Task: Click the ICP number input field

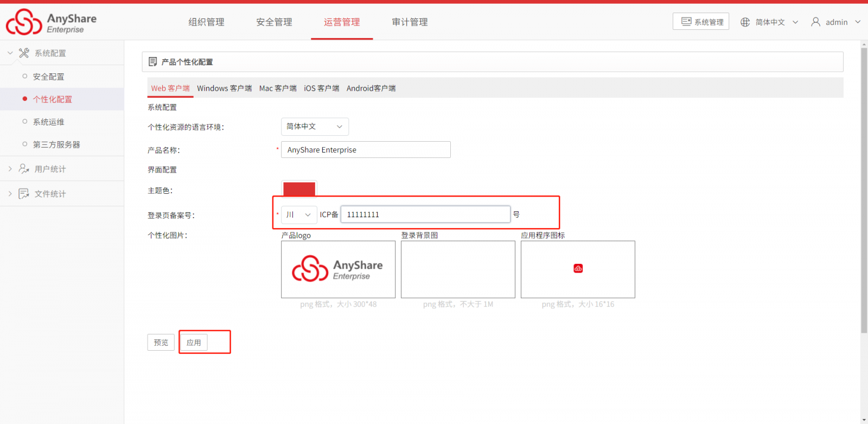Action: (425, 214)
